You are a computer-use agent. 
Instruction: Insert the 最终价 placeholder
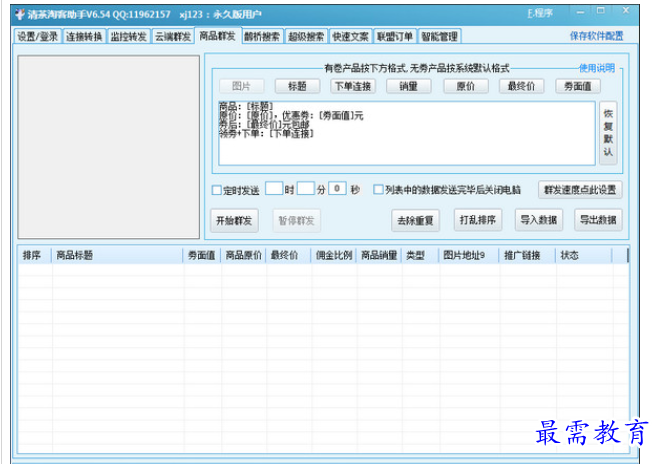[522, 86]
